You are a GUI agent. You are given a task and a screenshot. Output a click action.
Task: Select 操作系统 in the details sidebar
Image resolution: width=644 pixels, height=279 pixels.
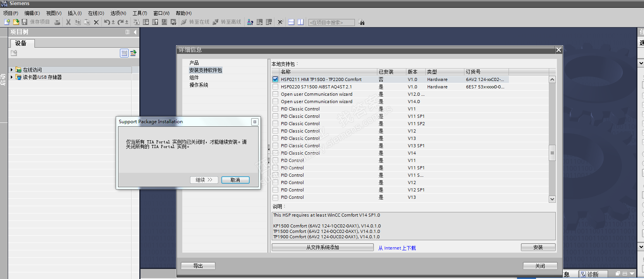click(x=199, y=85)
